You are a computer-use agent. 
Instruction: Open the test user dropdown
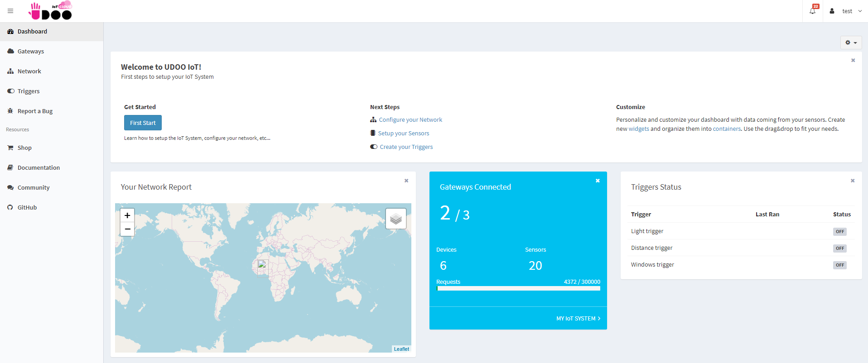click(846, 11)
